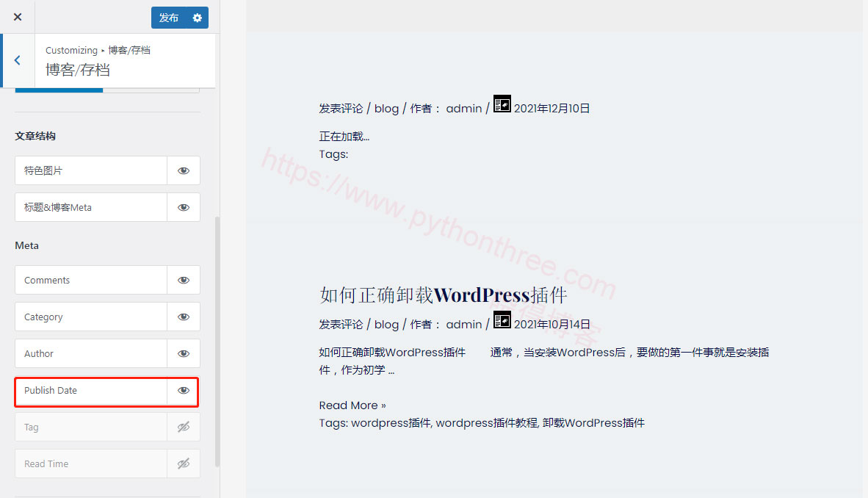Toggle visibility of 标题&博客Meta
Viewport: 868px width, 498px height.
(x=184, y=207)
